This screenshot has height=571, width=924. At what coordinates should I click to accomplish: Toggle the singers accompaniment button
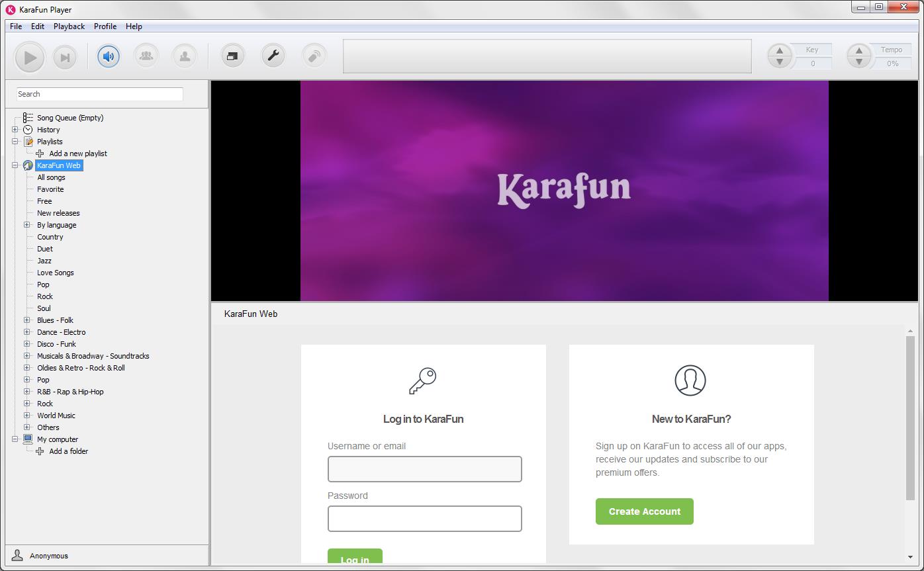pos(146,56)
